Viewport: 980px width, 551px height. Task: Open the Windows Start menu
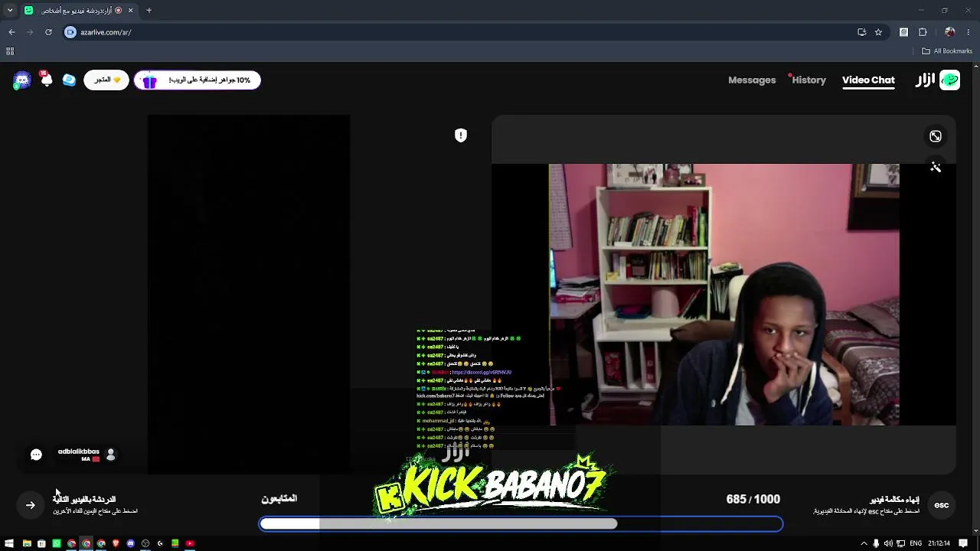(x=9, y=543)
